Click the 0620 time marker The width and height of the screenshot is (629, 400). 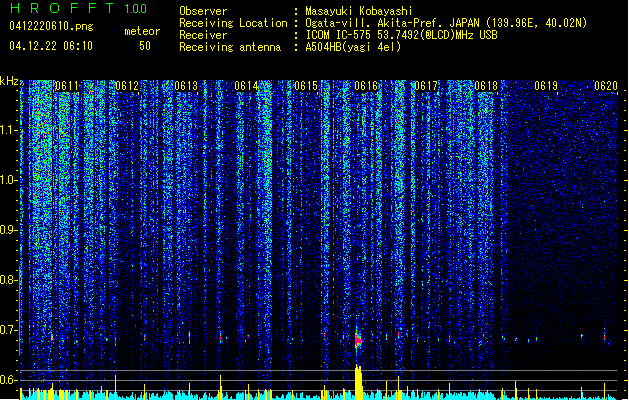606,86
